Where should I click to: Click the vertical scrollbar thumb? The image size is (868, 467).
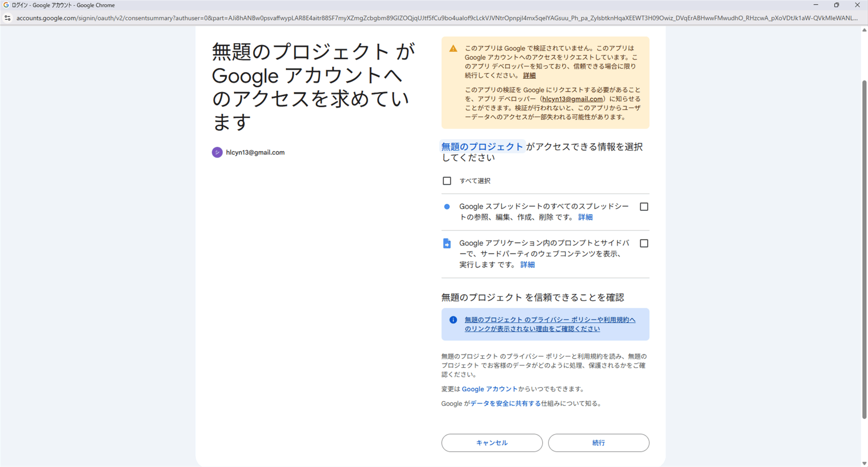pyautogui.click(x=864, y=249)
